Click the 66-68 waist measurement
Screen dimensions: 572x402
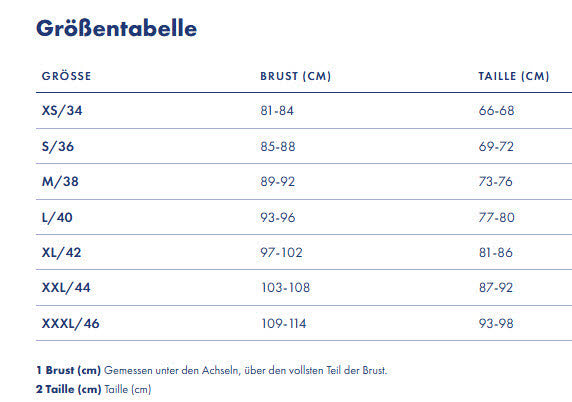coord(496,111)
